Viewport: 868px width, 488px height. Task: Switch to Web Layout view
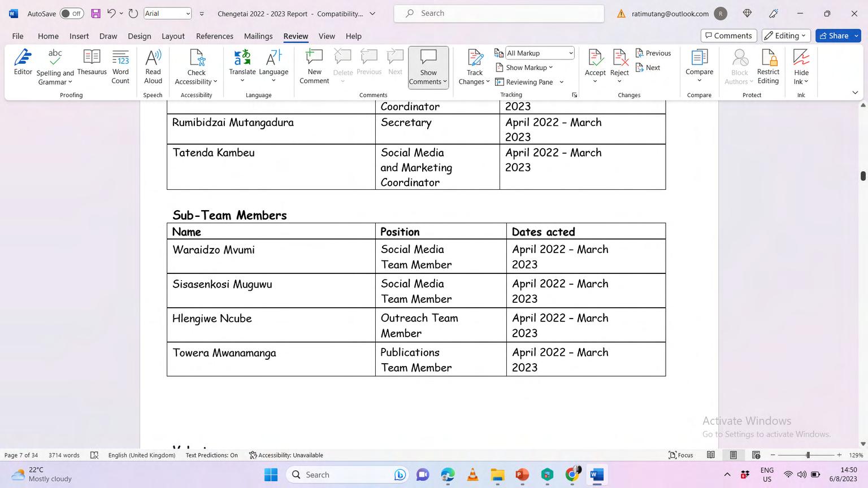tap(756, 455)
